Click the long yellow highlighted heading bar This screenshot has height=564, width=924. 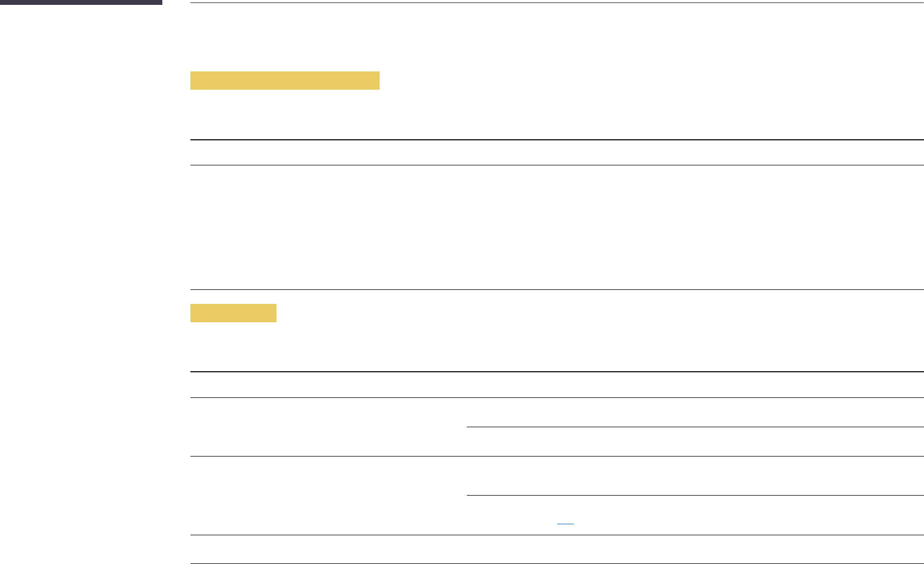[x=284, y=81]
